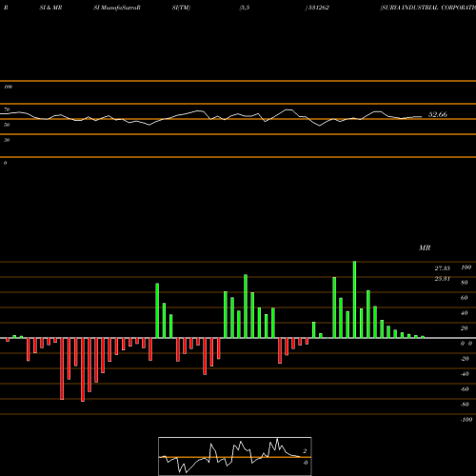This screenshot has height=476, width=476.
Task: Click the MR axis 40 label
Action: (465, 313)
